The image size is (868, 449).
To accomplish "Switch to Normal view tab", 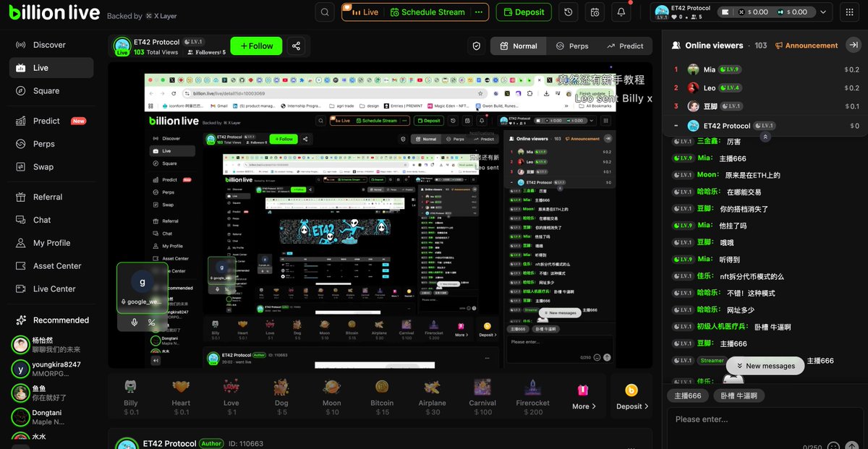I will tap(518, 46).
